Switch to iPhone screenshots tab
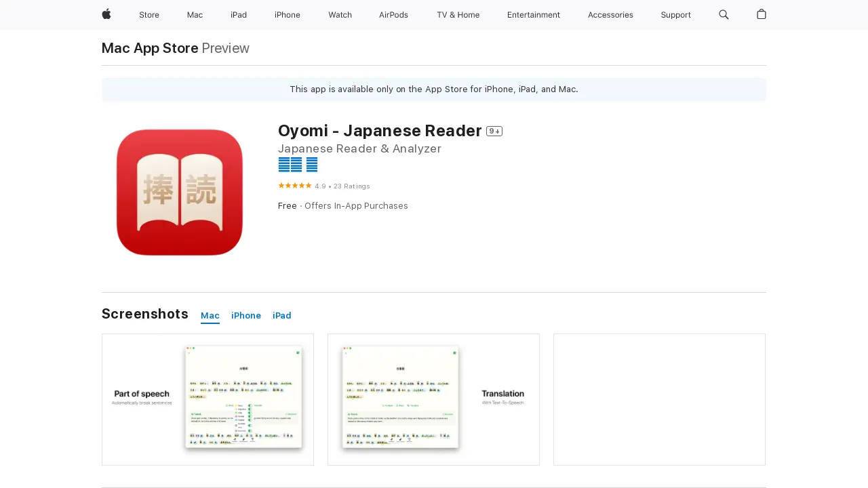 coord(246,316)
